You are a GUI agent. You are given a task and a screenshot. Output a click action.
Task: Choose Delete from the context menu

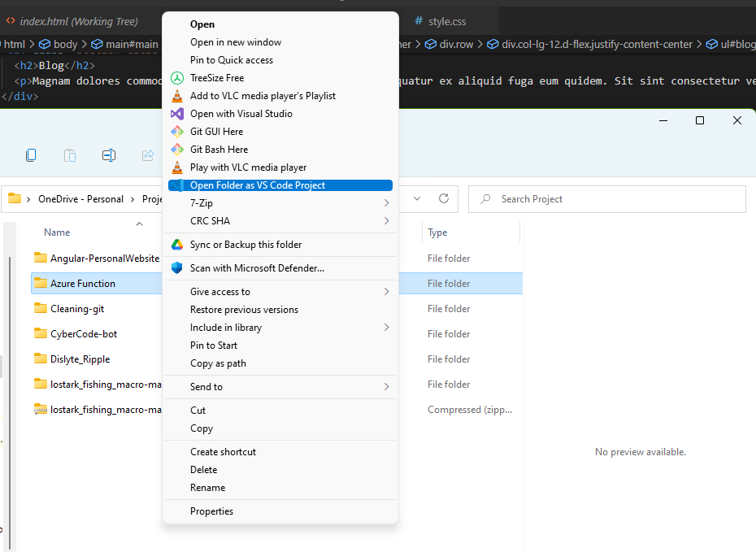tap(280, 470)
